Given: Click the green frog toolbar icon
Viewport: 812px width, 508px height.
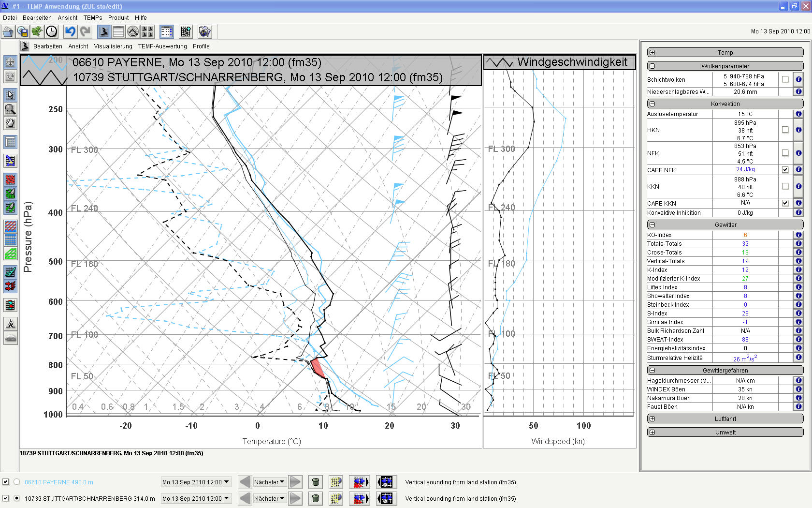Looking at the screenshot, I should pyautogui.click(x=37, y=32).
